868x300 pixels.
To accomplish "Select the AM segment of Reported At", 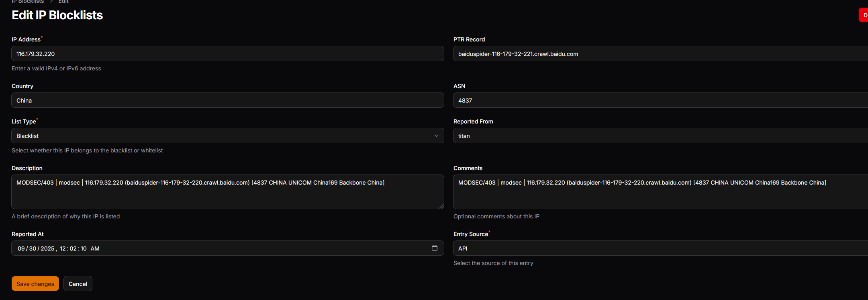I will [95, 249].
